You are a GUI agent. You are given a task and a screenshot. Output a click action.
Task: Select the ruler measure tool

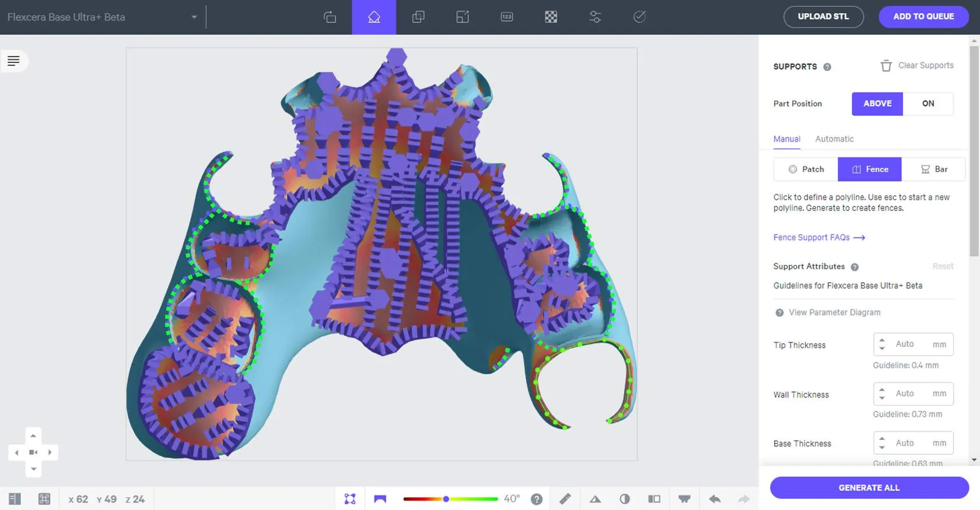pos(565,499)
